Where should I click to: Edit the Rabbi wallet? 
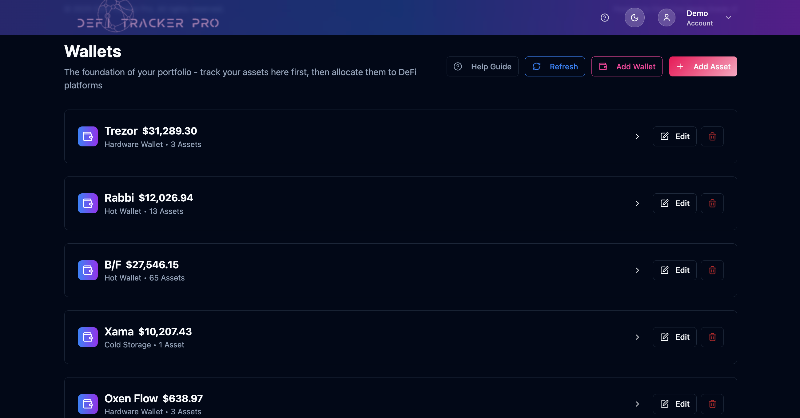click(675, 203)
